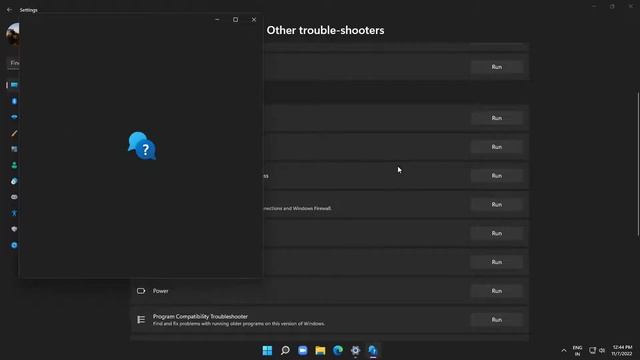Screen dimensions: 640x360
Task: Open Network & internet Wi-Fi icon in sidebar
Action: (14, 117)
